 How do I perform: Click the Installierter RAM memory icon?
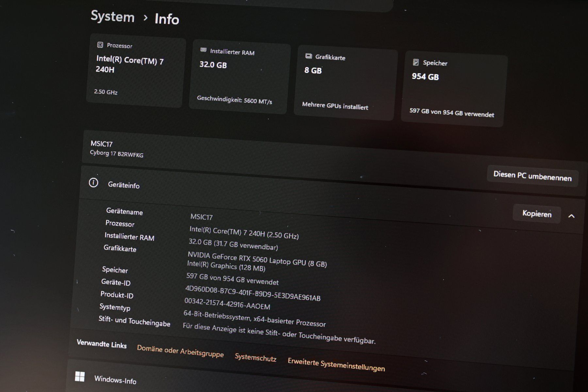point(204,50)
